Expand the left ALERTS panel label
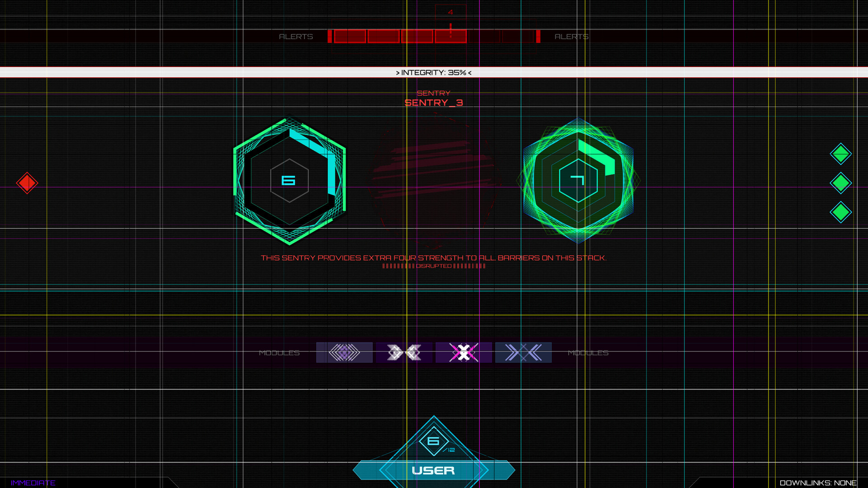868x488 pixels. (x=296, y=37)
